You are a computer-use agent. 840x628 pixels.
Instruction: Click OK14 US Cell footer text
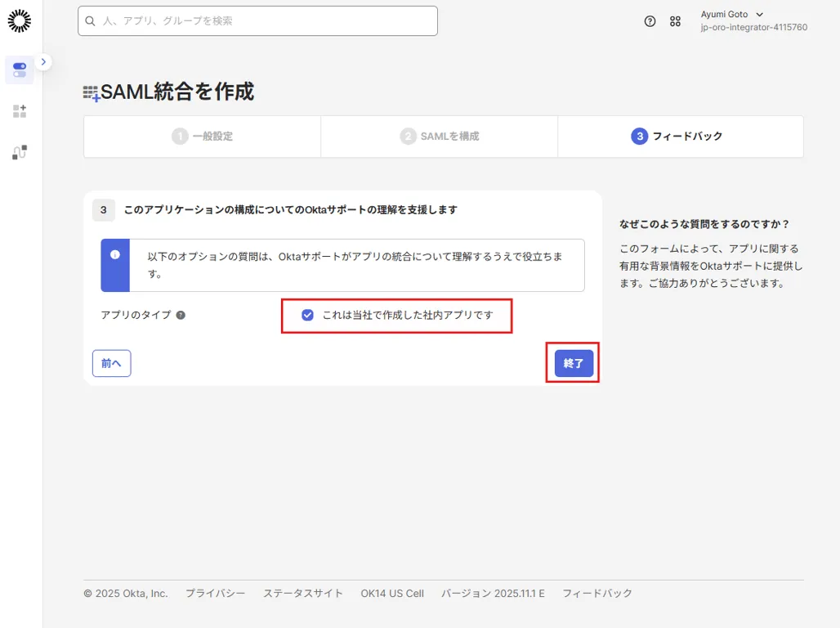(x=392, y=593)
